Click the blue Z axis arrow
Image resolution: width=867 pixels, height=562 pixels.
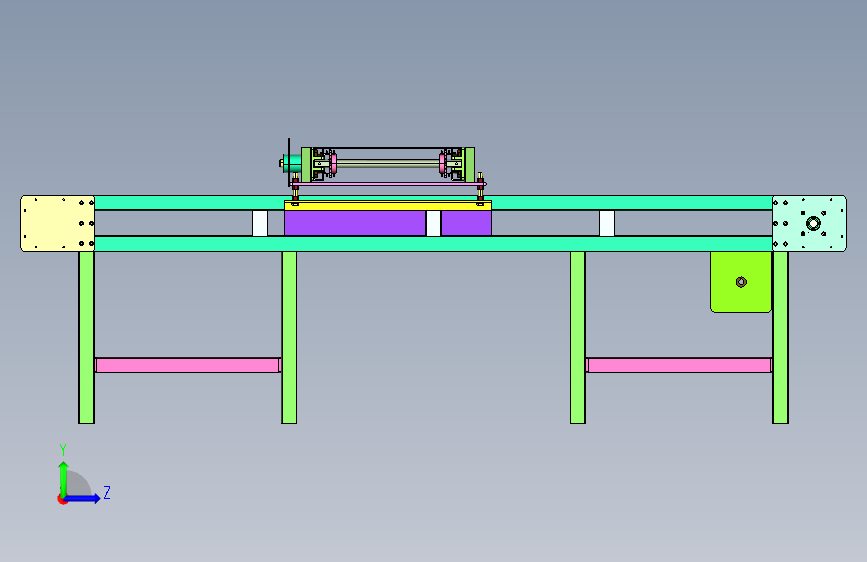82,498
